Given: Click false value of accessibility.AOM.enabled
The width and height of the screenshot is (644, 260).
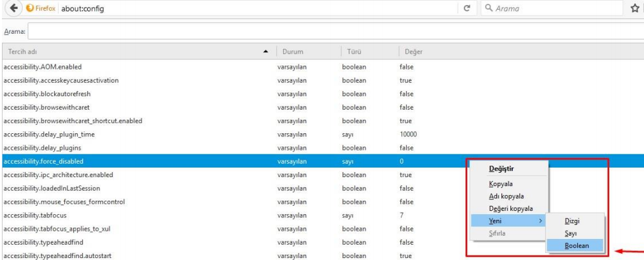Looking at the screenshot, I should click(x=407, y=67).
